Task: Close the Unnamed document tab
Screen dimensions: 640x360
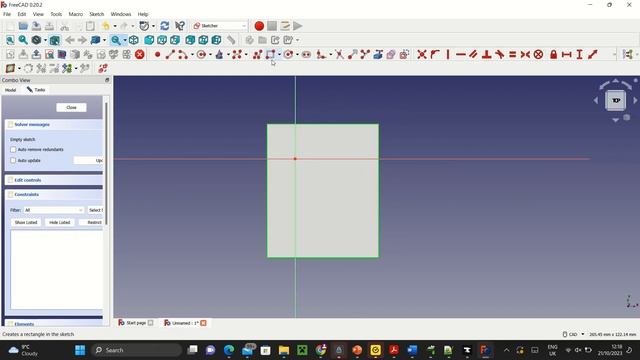Action: 203,323
